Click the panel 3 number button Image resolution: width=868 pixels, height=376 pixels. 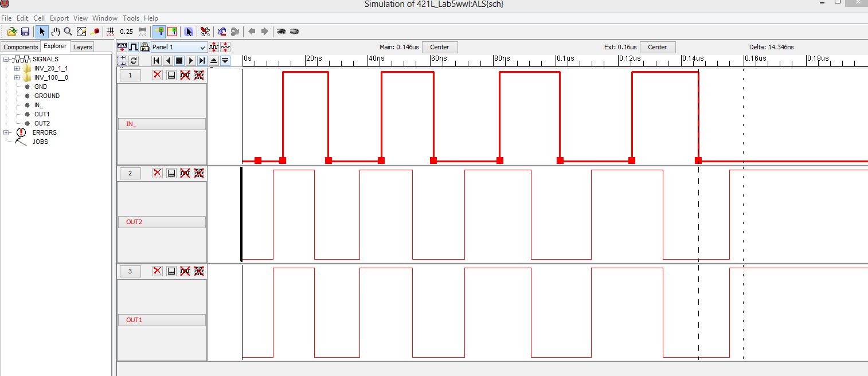[x=130, y=271]
